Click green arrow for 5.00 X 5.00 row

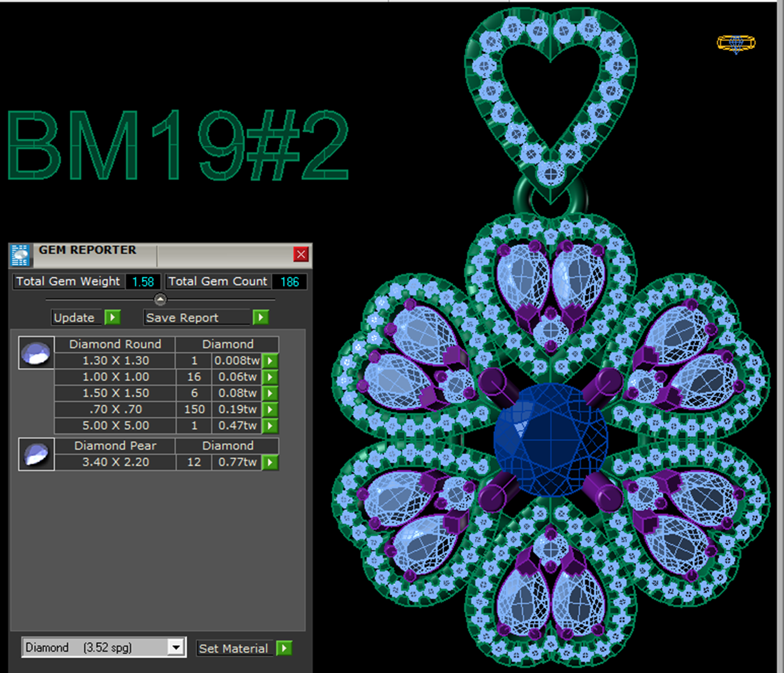pyautogui.click(x=270, y=426)
